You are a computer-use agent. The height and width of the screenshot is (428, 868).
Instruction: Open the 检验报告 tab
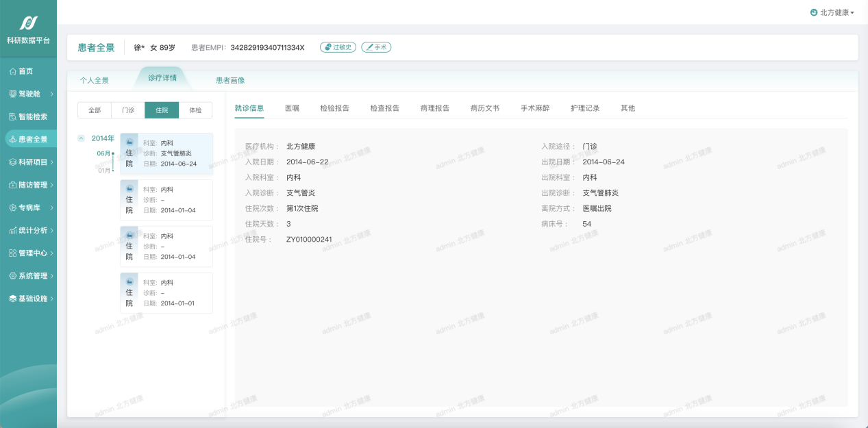coord(334,108)
